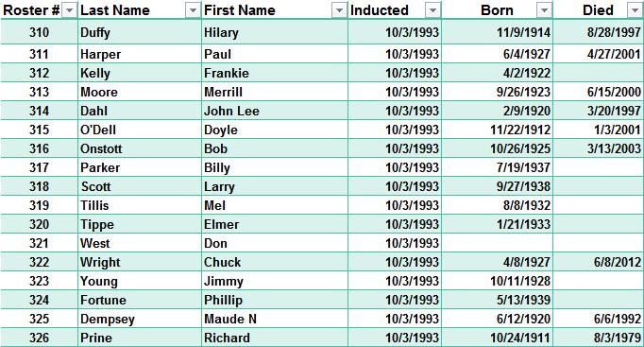
Task: Click the cell containing Duffy
Action: pyautogui.click(x=139, y=32)
